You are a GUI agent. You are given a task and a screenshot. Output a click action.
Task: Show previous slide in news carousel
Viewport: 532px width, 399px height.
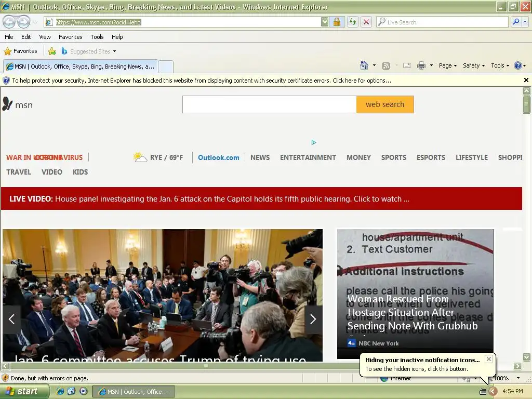click(x=11, y=320)
